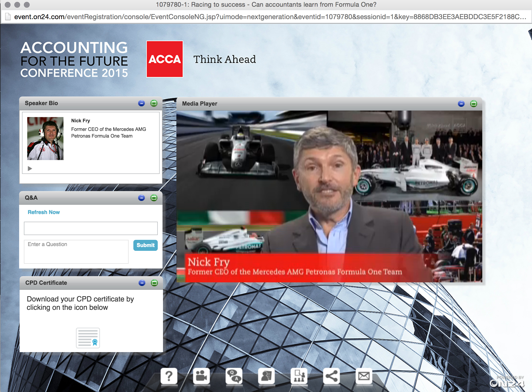The image size is (532, 392).
Task: Click Refresh Now in Q&A
Action: click(x=44, y=212)
